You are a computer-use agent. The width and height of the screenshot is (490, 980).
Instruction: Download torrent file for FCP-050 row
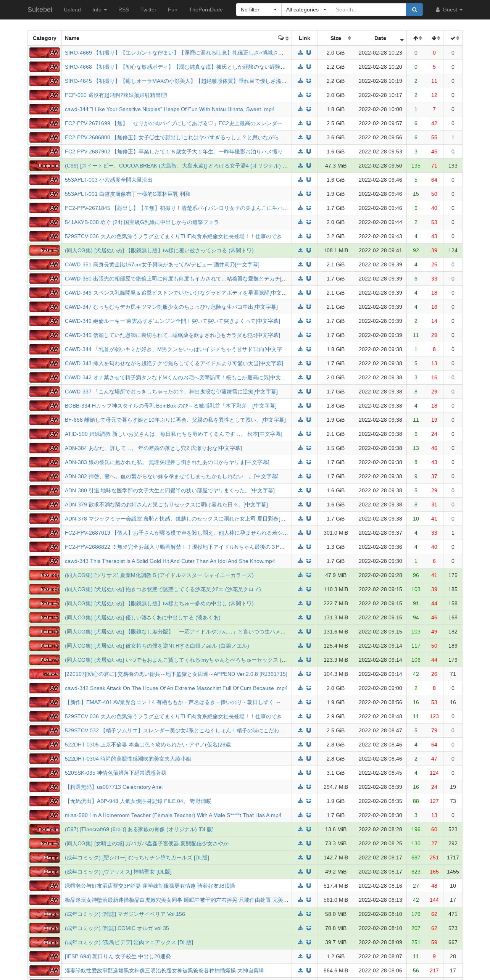[x=300, y=95]
